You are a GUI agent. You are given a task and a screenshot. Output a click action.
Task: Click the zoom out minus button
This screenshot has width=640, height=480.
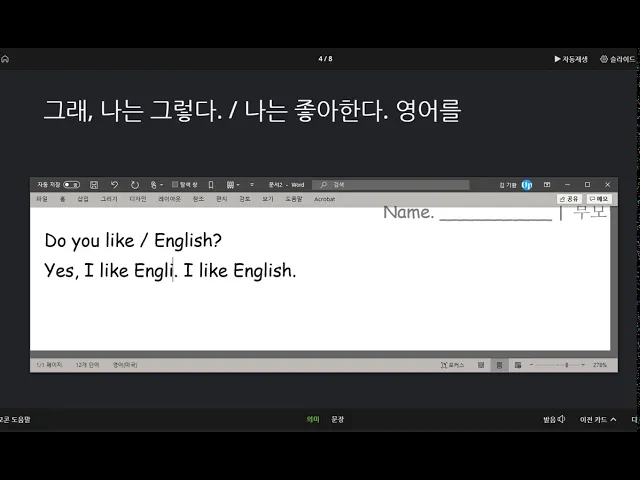[x=531, y=365]
